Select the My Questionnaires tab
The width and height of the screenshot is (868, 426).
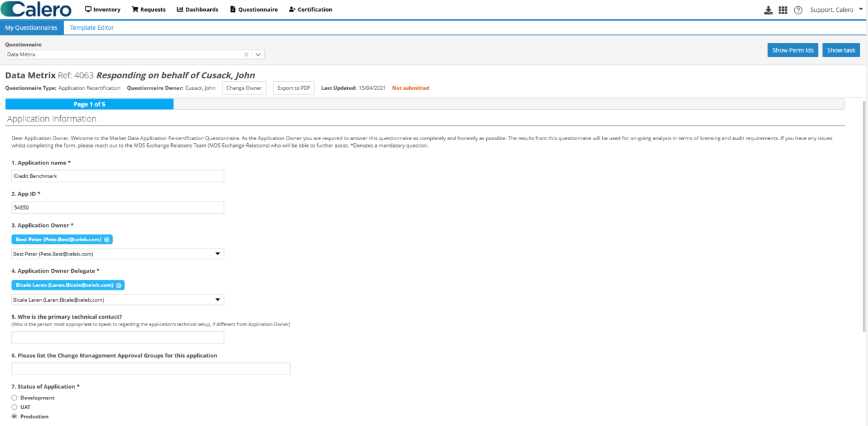(32, 27)
